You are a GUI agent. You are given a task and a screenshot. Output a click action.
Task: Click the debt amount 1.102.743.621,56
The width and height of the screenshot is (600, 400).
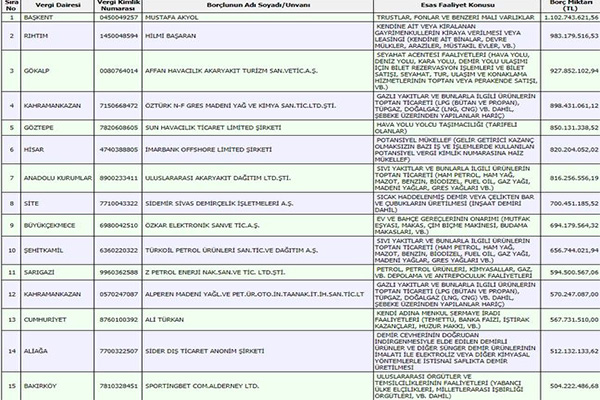(x=571, y=18)
